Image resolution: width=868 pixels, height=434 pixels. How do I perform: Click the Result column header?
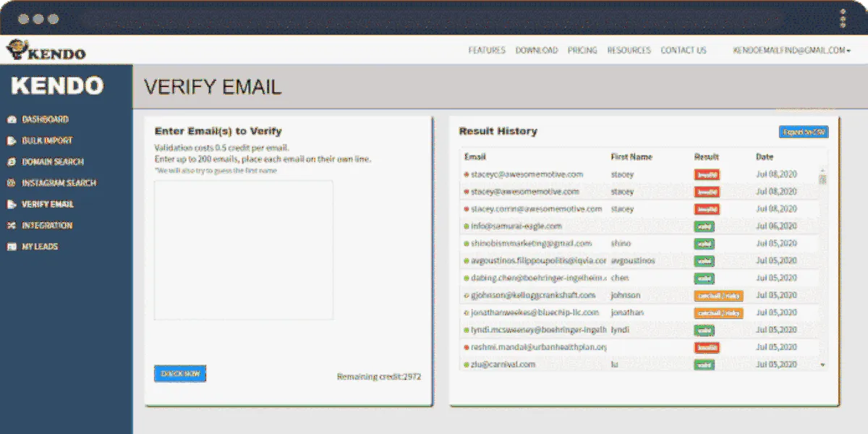[x=706, y=157]
